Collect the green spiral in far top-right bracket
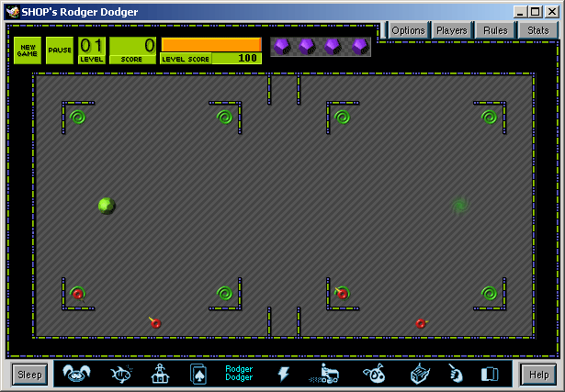 coord(489,117)
